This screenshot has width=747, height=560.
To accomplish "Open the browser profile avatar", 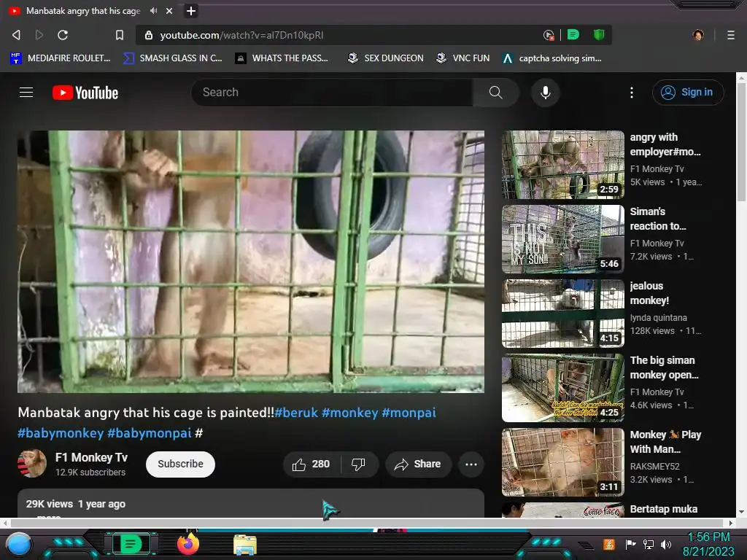I will 698,35.
